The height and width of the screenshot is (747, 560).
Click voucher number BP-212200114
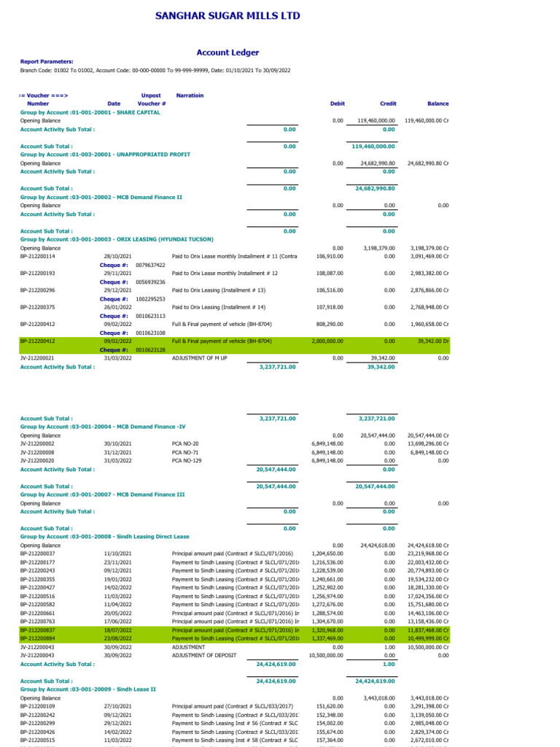point(38,256)
